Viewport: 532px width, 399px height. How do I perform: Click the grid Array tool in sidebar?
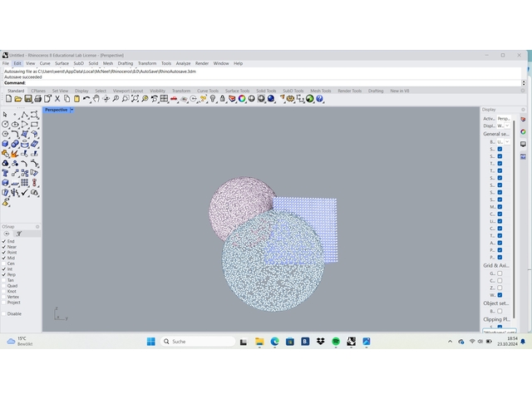[24, 183]
